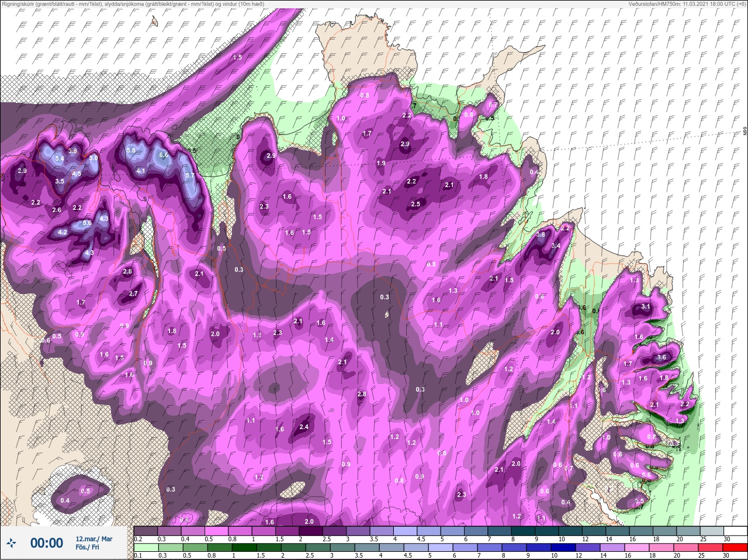This screenshot has width=748, height=560.
Task: Click the 6.6 precipitation value on the map
Action: click(x=164, y=155)
